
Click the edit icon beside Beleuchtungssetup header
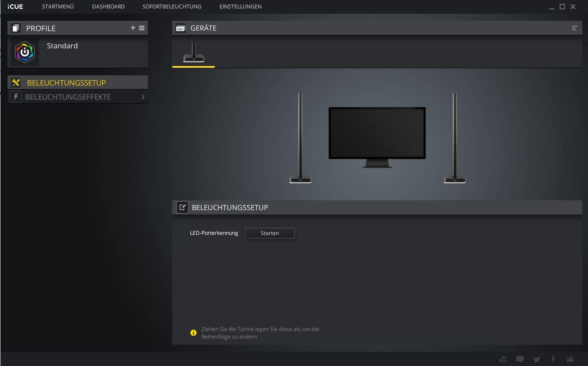pyautogui.click(x=182, y=207)
